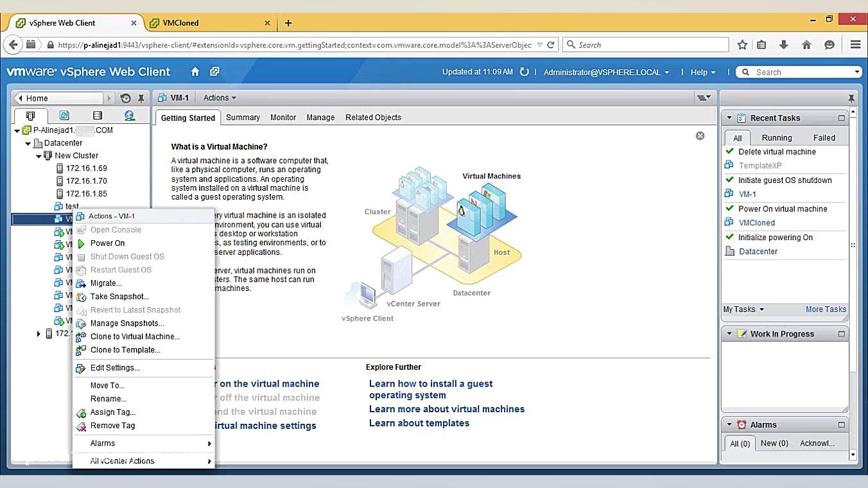Open the Monitor tab for VM-1
868x488 pixels.
(x=282, y=118)
